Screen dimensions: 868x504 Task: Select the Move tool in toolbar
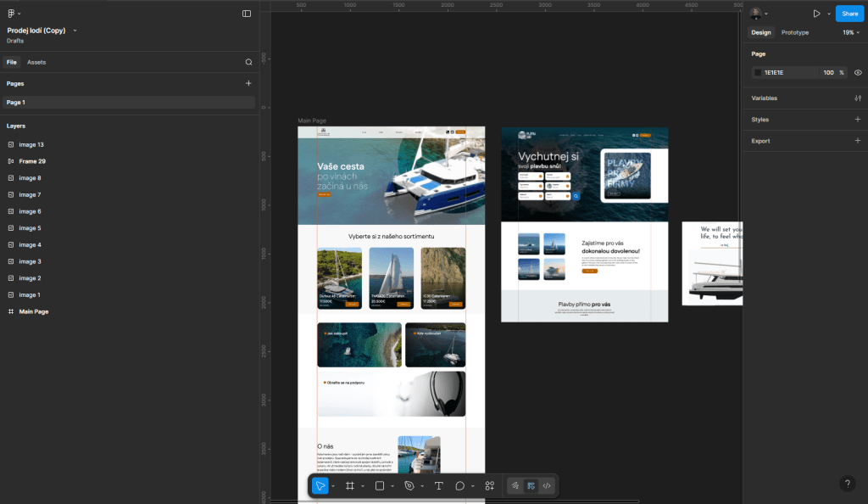coord(320,485)
